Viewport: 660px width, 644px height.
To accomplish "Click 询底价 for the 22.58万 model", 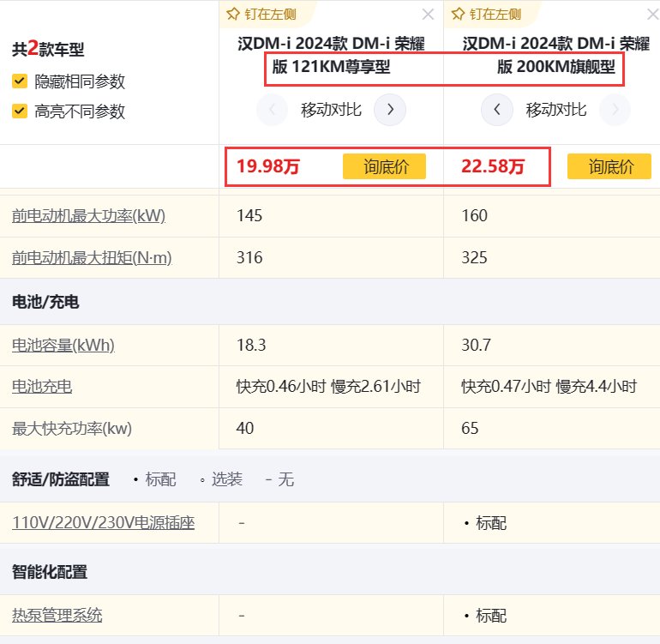I will coord(609,166).
